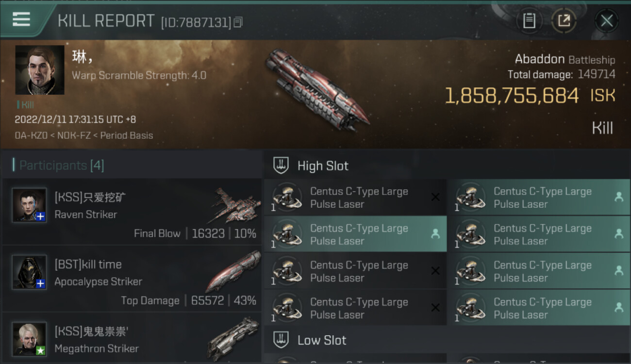
Task: Open 只爱挖矿 pilot portrait
Action: click(x=30, y=205)
